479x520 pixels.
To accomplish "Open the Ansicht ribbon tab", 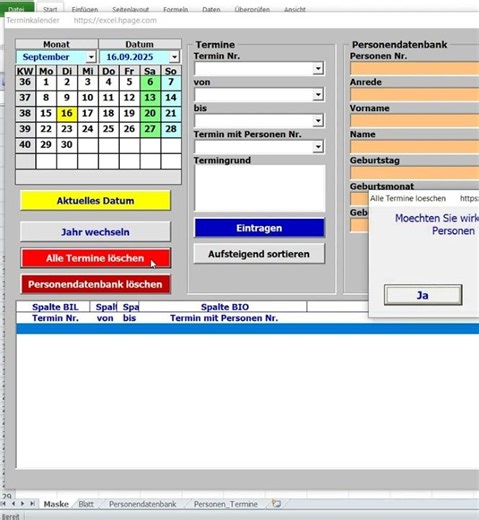I will coord(295,9).
